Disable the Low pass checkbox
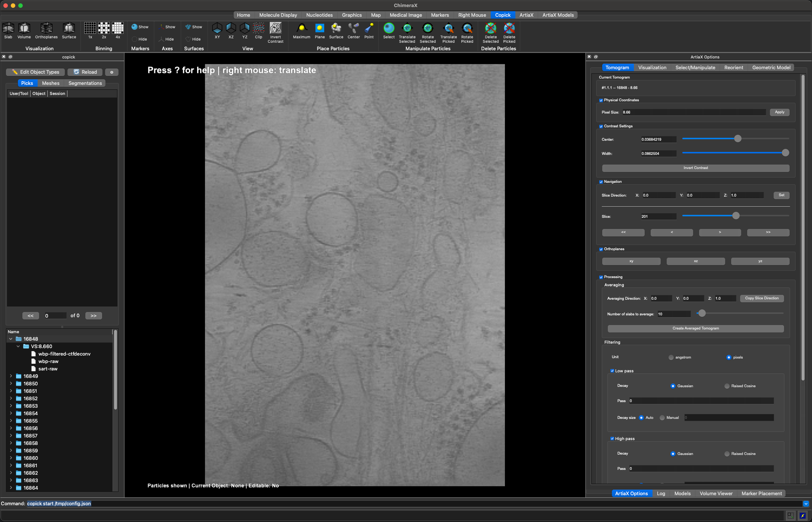The height and width of the screenshot is (522, 812). pos(612,371)
